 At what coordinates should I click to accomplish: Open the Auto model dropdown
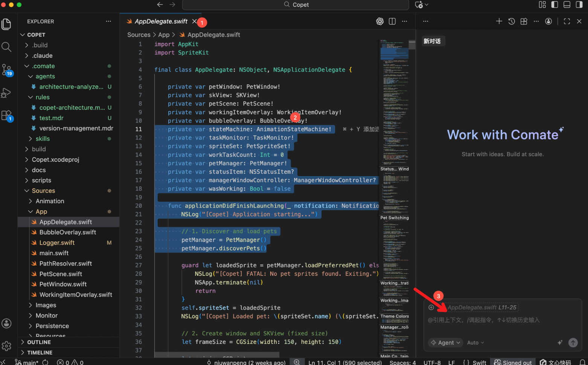click(x=475, y=342)
